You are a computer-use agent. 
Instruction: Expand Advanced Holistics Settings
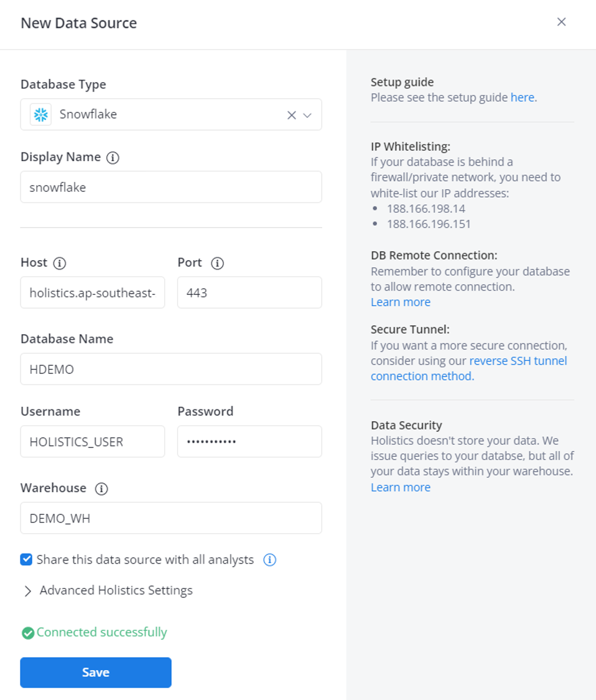pyautogui.click(x=115, y=590)
